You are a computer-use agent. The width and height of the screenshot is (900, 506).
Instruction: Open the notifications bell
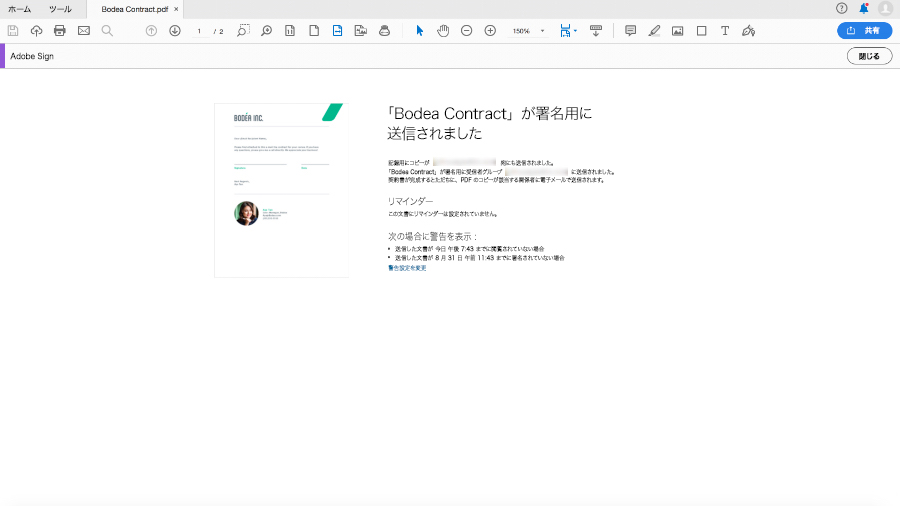pos(864,8)
